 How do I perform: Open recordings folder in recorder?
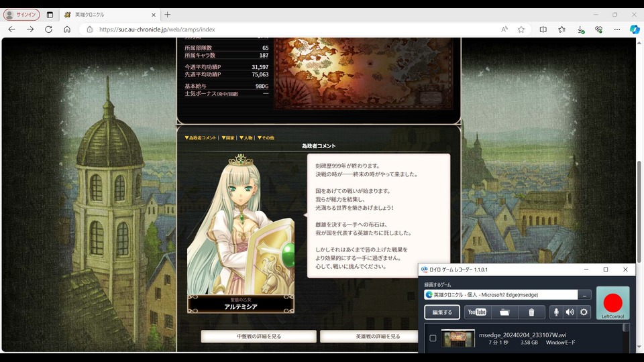(x=504, y=312)
